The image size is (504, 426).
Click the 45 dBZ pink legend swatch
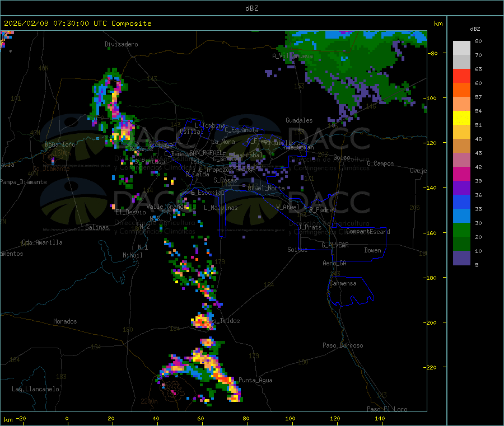pos(461,160)
